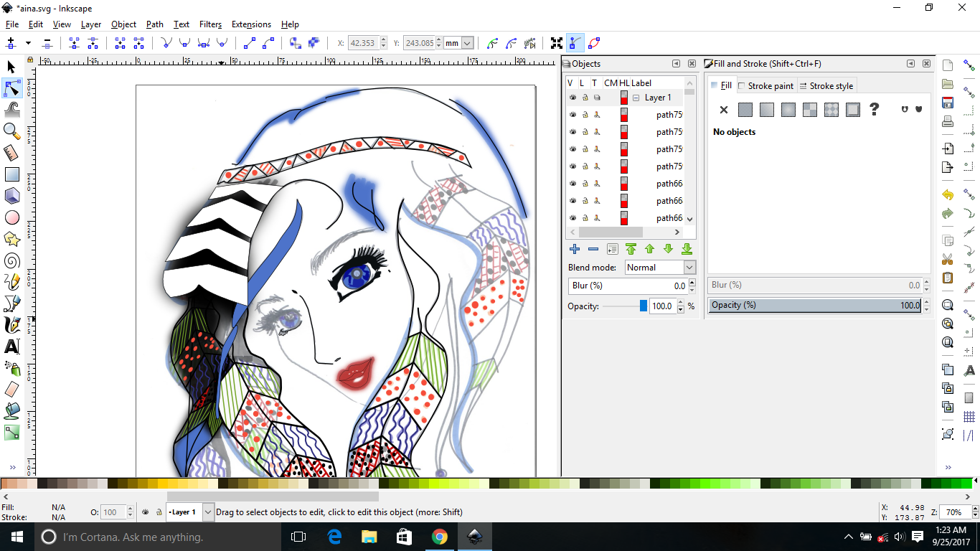980x551 pixels.
Task: Remove object minus icon in Objects
Action: [593, 249]
